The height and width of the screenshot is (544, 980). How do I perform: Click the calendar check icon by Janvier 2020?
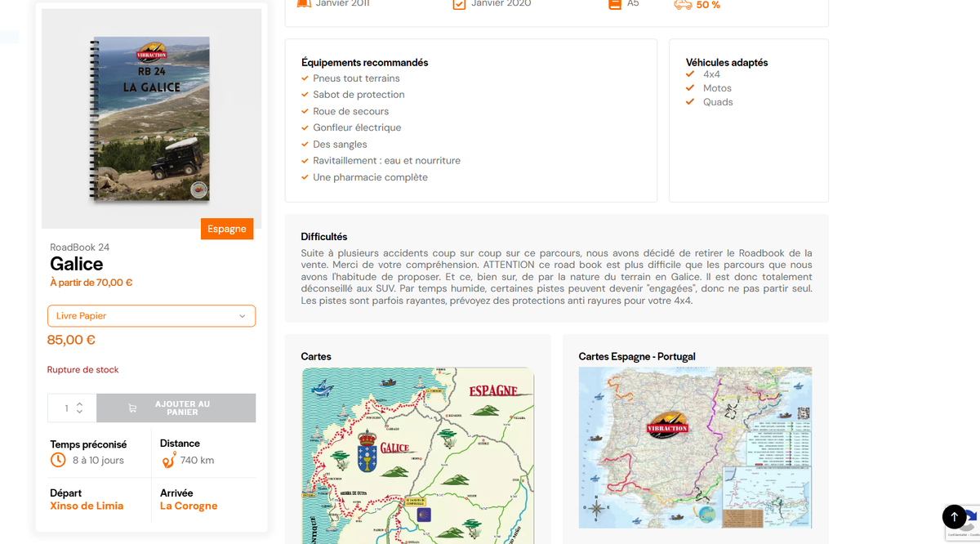(459, 4)
